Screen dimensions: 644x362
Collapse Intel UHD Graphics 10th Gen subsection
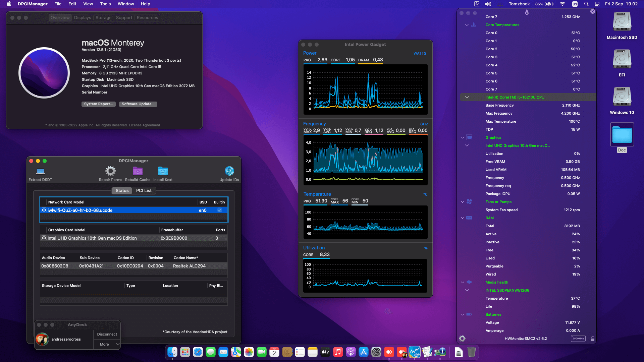[467, 145]
